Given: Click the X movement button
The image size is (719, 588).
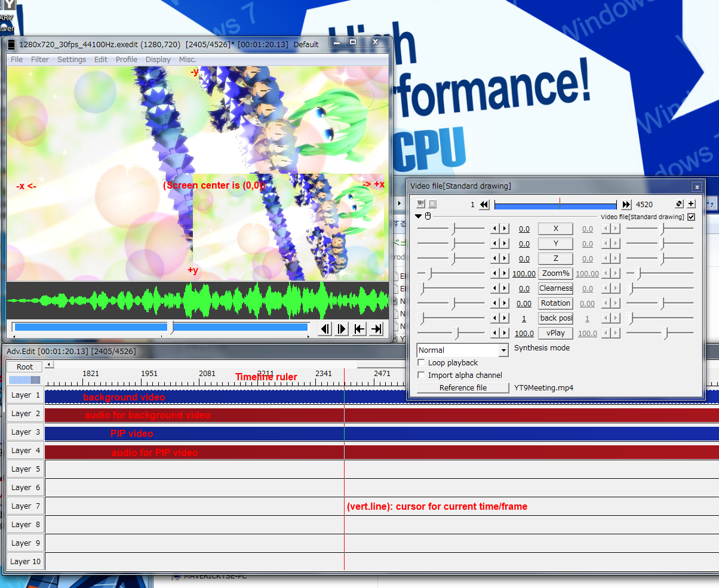Looking at the screenshot, I should pyautogui.click(x=555, y=229).
